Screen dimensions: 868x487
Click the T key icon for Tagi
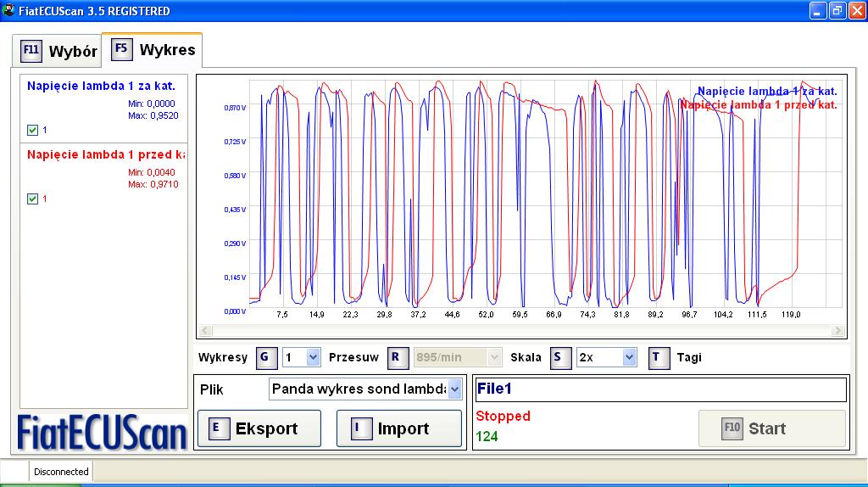(659, 357)
